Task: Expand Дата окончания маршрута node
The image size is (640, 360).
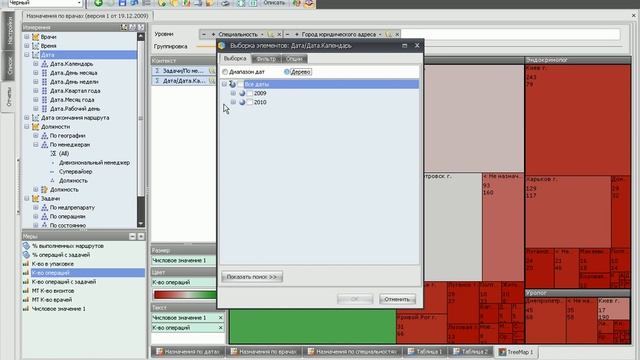Action: (27, 118)
